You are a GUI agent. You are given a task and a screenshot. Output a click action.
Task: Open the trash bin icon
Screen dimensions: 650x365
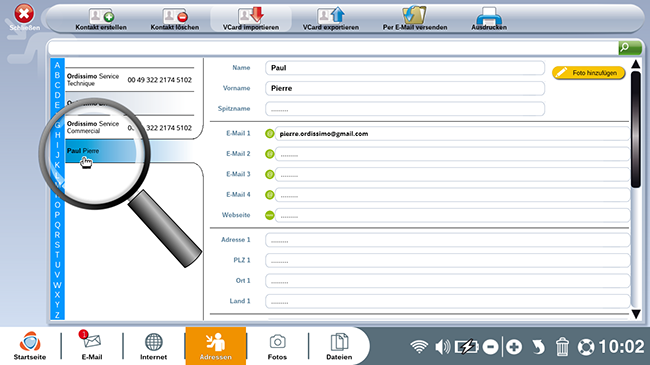point(562,347)
